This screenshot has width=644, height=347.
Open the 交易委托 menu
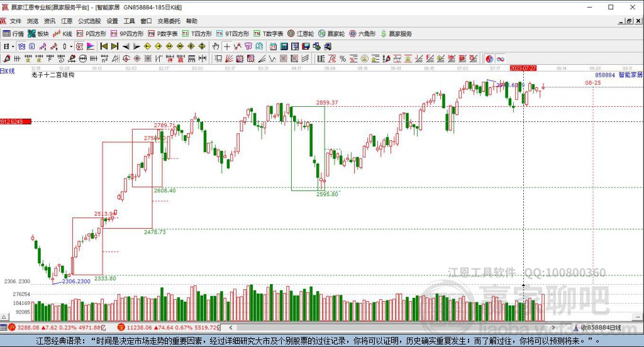(x=169, y=21)
